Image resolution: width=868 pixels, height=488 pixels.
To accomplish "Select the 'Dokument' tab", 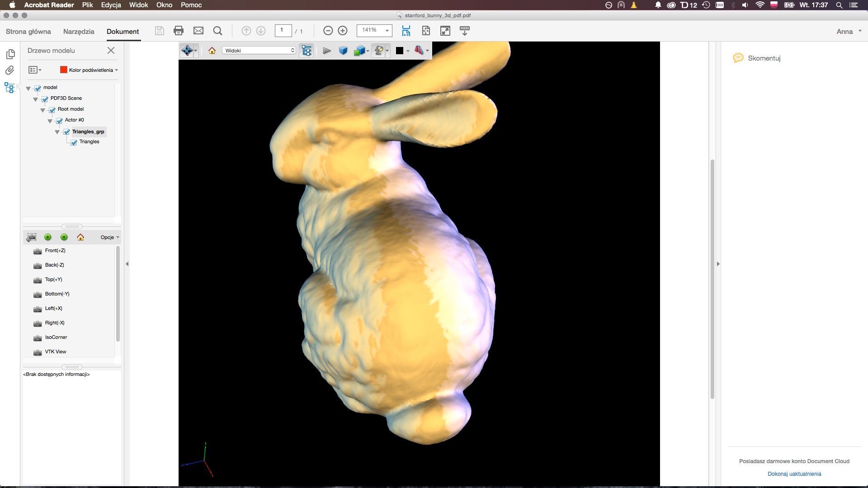I will (x=123, y=32).
